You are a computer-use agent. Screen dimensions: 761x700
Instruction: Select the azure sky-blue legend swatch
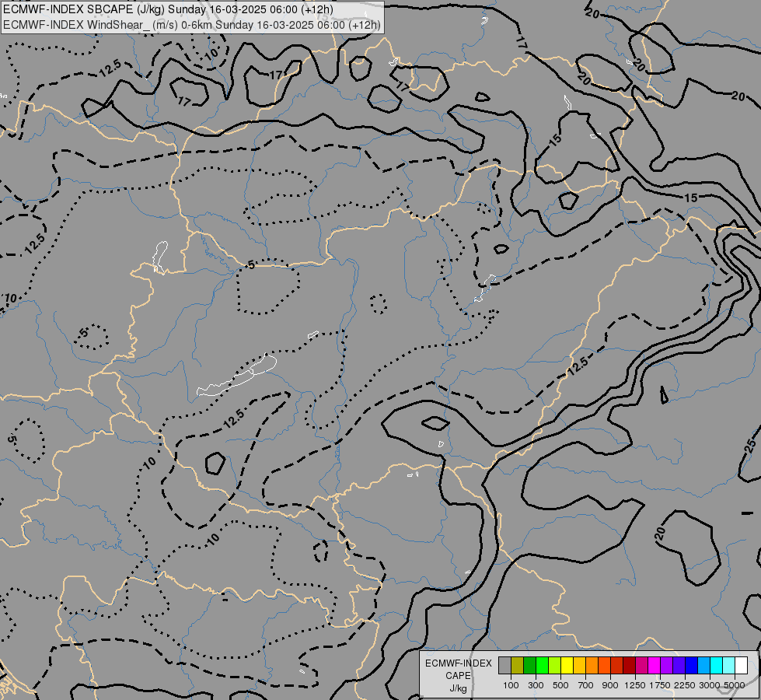703,666
